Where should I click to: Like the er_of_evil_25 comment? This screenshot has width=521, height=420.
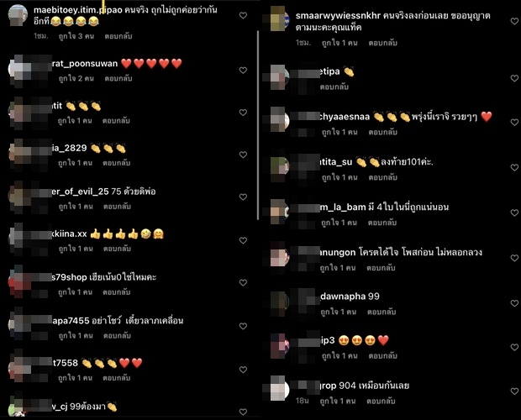point(243,197)
